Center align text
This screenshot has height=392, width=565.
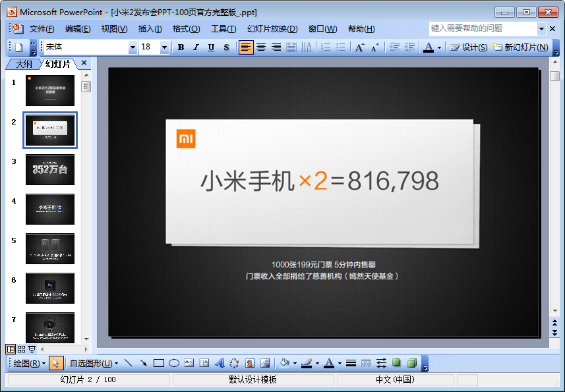[x=261, y=47]
